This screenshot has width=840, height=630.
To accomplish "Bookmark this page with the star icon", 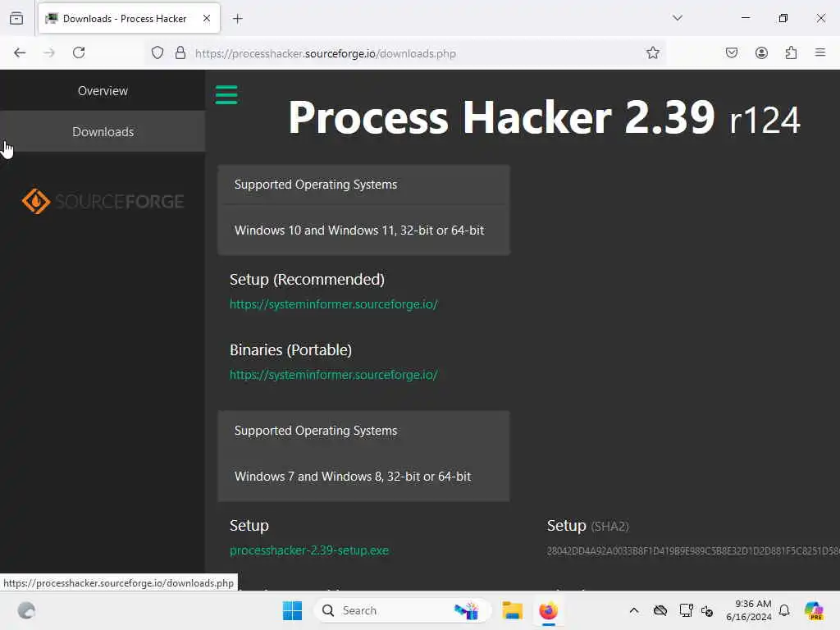I will [652, 52].
